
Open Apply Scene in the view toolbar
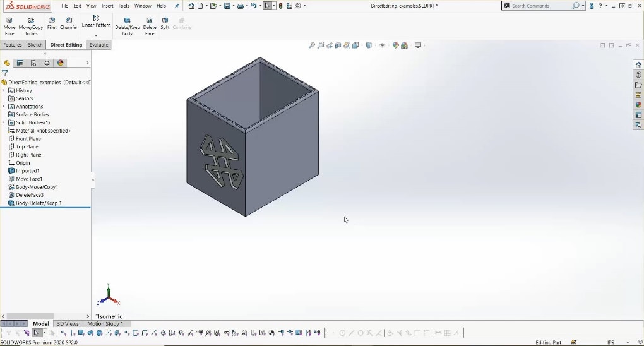[404, 45]
